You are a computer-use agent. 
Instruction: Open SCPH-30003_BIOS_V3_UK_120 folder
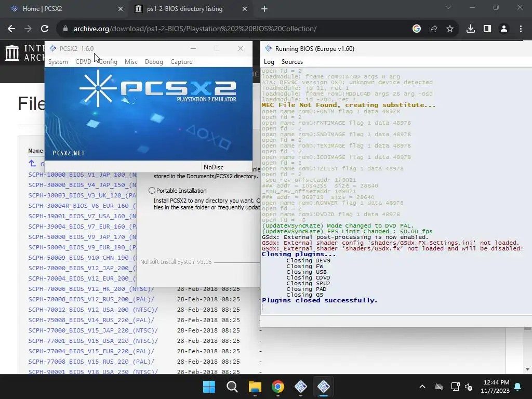(x=82, y=195)
